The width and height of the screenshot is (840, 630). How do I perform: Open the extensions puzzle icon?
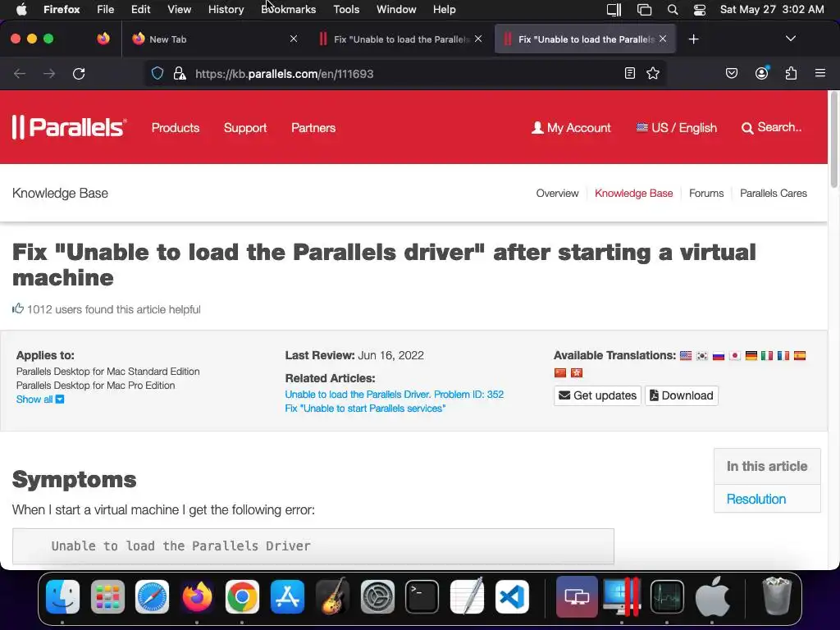pyautogui.click(x=791, y=73)
